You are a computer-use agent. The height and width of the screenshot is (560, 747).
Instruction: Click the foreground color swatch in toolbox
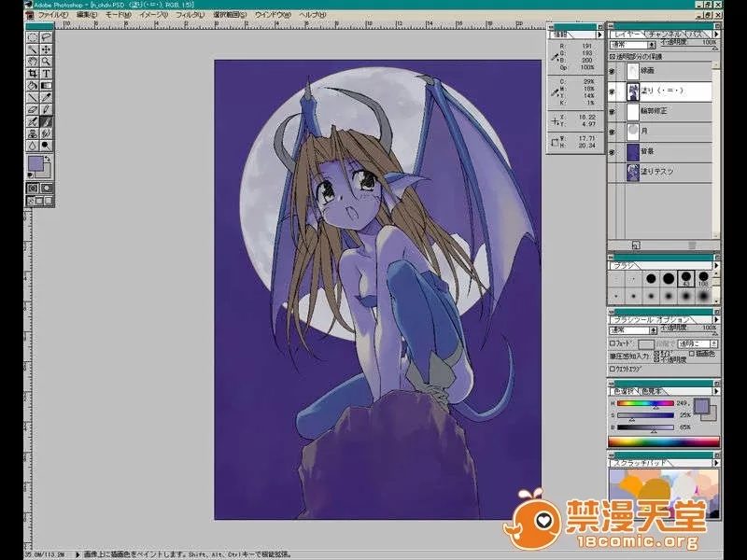(35, 164)
